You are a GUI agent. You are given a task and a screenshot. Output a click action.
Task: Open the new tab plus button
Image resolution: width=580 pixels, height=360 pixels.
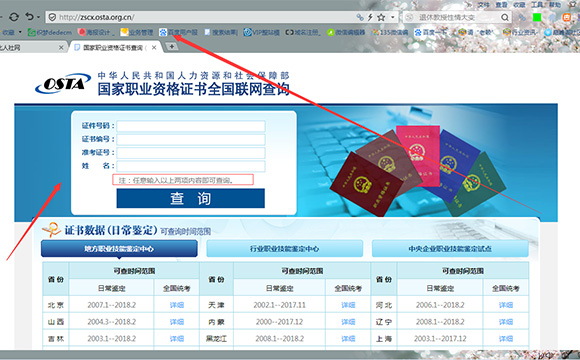(x=172, y=47)
